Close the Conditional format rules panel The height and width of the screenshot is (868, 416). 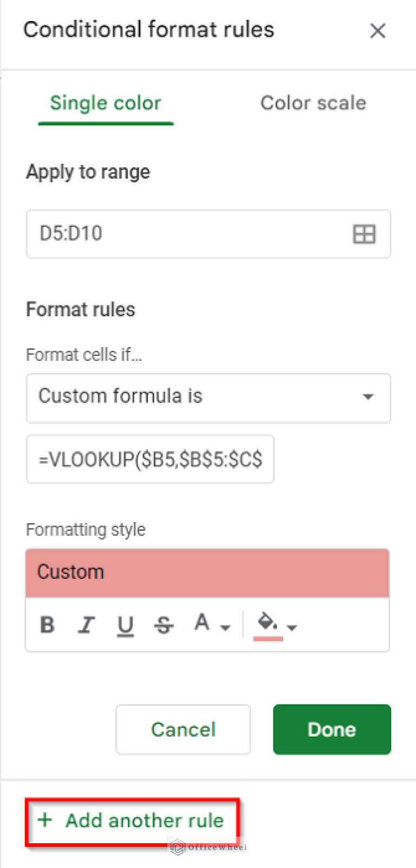pyautogui.click(x=378, y=31)
